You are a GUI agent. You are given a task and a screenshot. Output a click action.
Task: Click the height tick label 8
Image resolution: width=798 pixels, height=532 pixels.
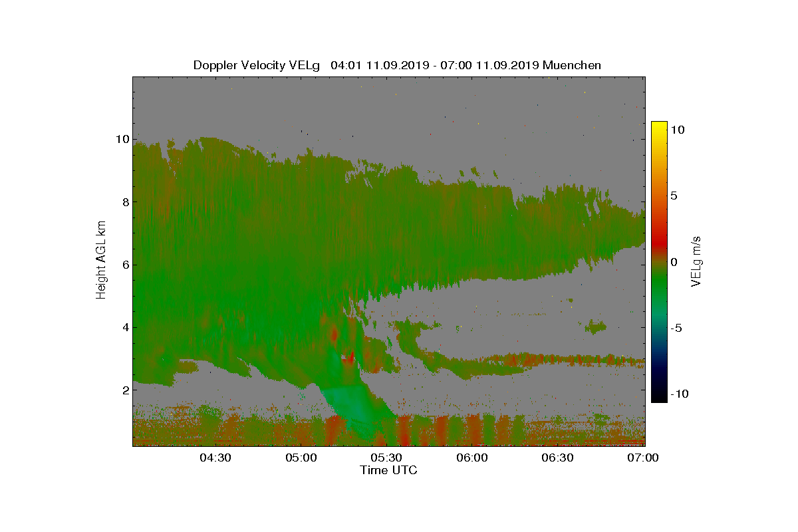[124, 201]
